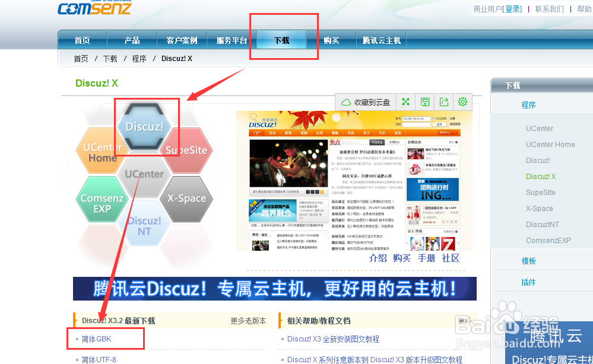Open the SupeSite red hexagon
Image resolution: width=593 pixels, height=364 pixels.
pos(186,150)
